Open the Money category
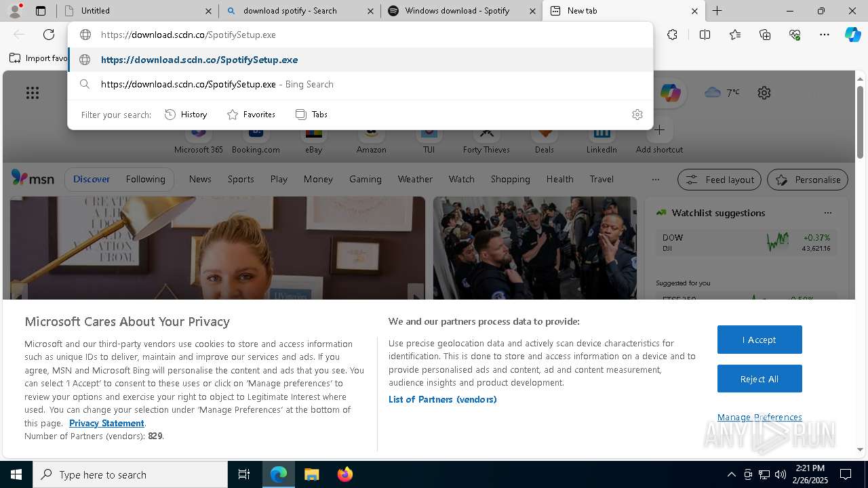This screenshot has width=868, height=488. tap(318, 179)
